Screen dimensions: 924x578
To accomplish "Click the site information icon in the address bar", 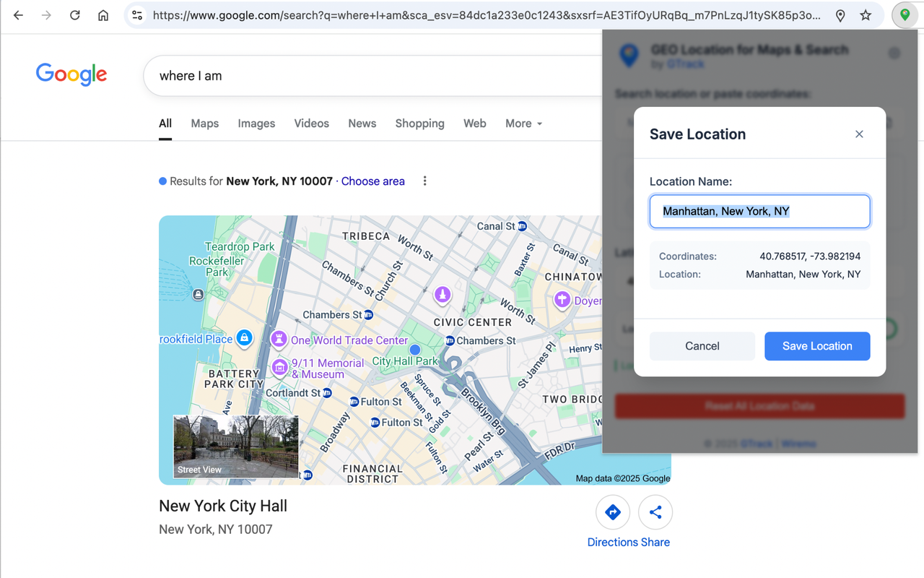I will [137, 14].
